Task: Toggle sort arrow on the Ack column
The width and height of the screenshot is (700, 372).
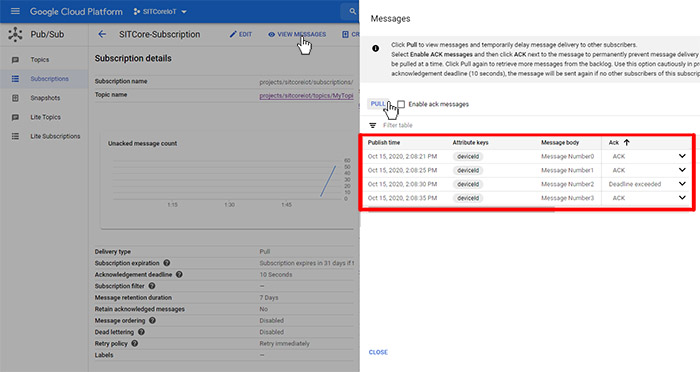Action: click(627, 142)
